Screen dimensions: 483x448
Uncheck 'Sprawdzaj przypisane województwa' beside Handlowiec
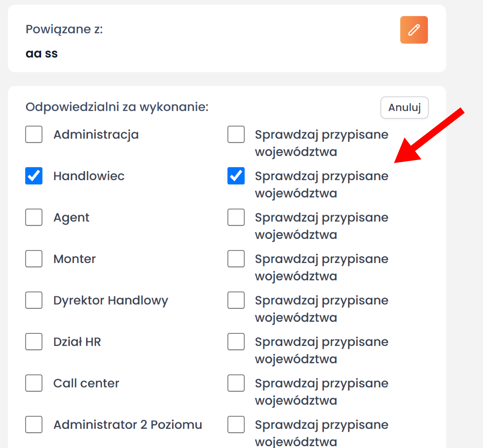[x=236, y=176]
